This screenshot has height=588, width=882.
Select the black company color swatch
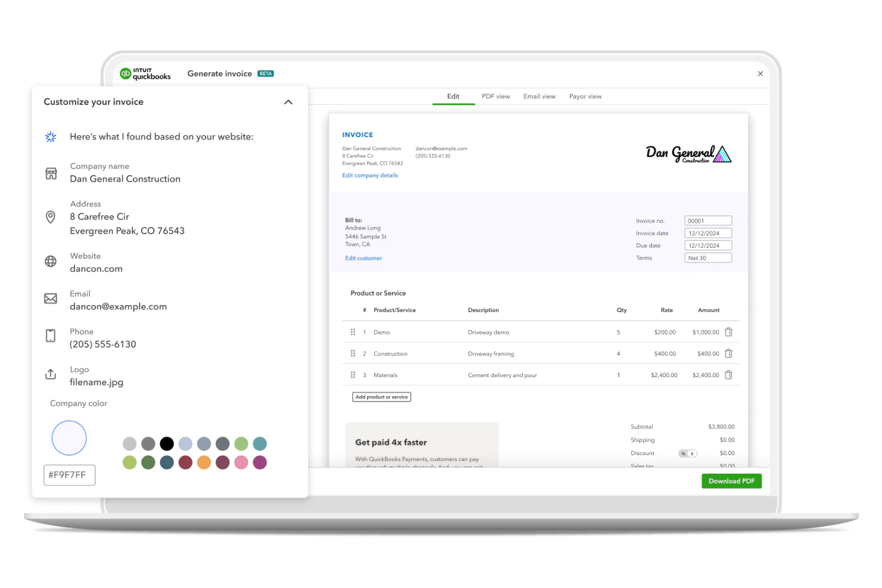(166, 444)
